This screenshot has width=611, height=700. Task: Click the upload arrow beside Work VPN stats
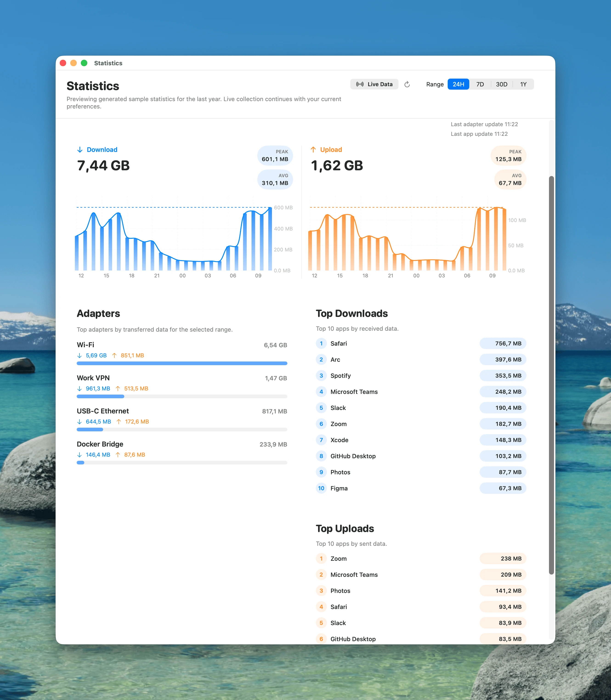pos(118,389)
